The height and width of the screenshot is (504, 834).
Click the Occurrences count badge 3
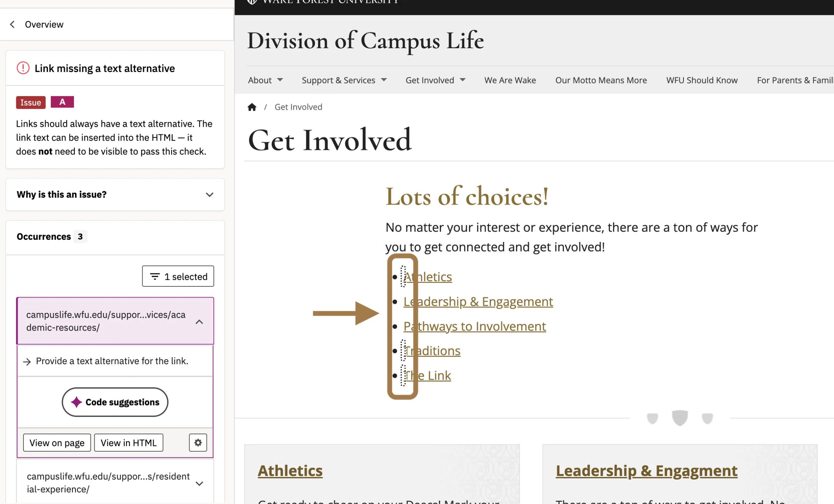tap(80, 237)
